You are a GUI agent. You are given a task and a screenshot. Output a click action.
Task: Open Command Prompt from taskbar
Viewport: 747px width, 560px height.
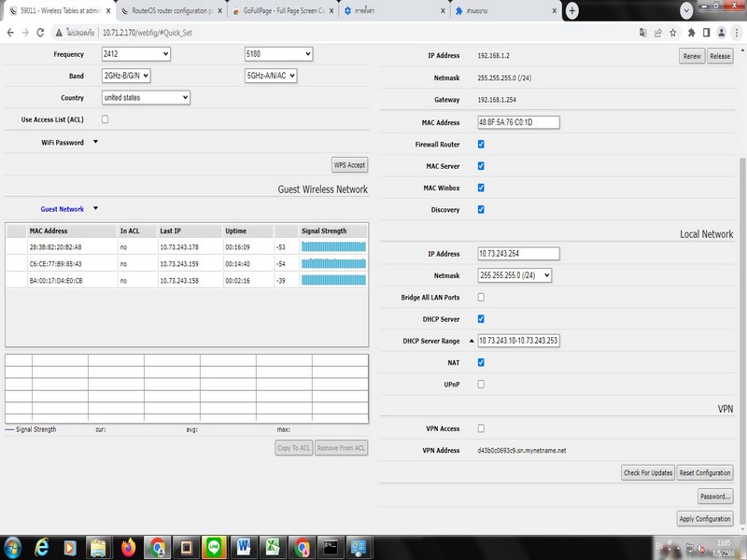click(331, 548)
